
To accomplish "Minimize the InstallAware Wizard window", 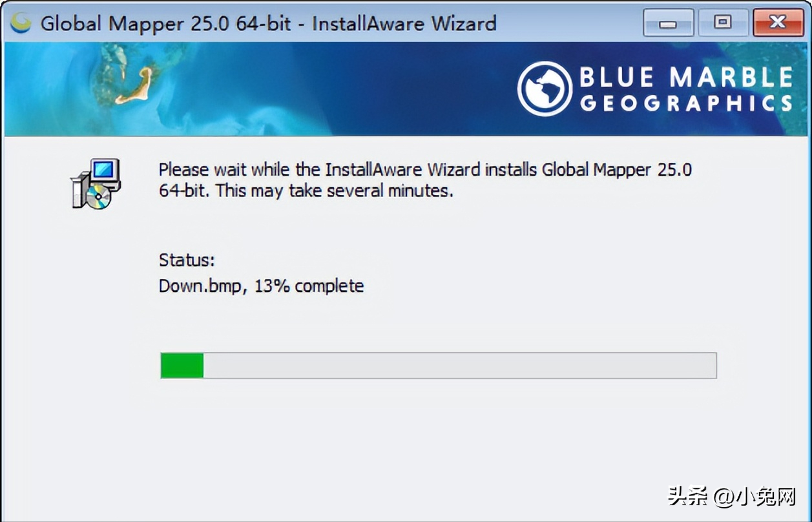I will point(669,24).
